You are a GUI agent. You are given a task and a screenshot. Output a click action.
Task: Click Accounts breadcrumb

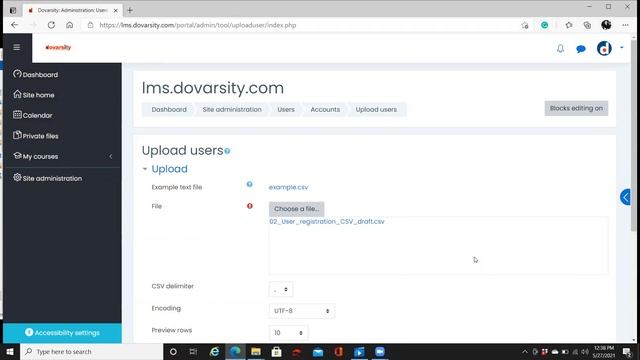click(325, 109)
